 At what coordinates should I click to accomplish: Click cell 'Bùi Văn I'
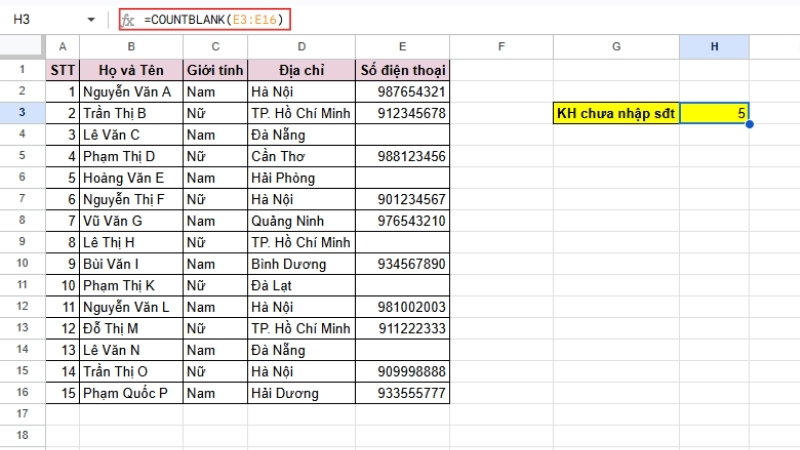(131, 264)
